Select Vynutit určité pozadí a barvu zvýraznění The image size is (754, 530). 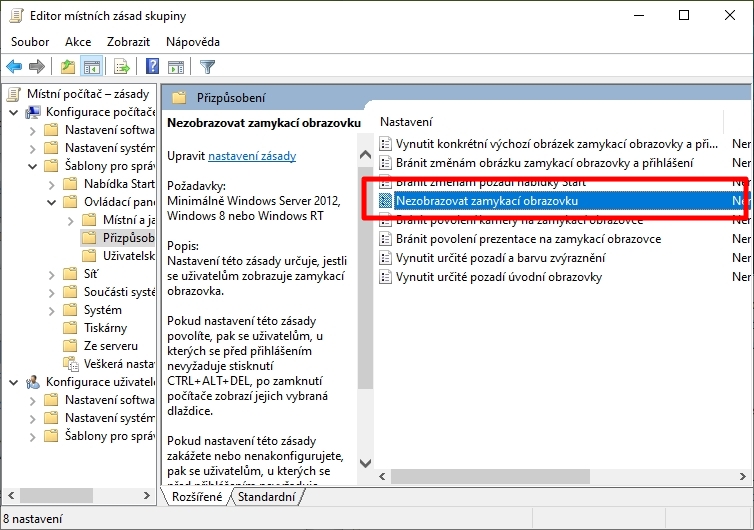[x=500, y=258]
